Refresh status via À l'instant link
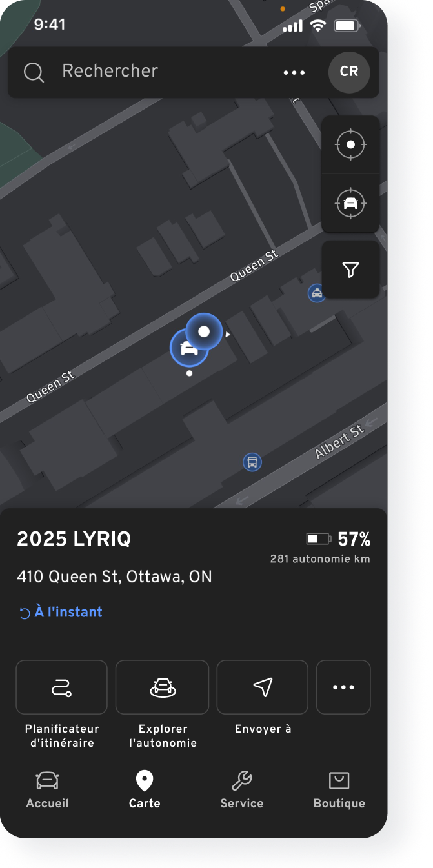The image size is (433, 868). pyautogui.click(x=60, y=611)
